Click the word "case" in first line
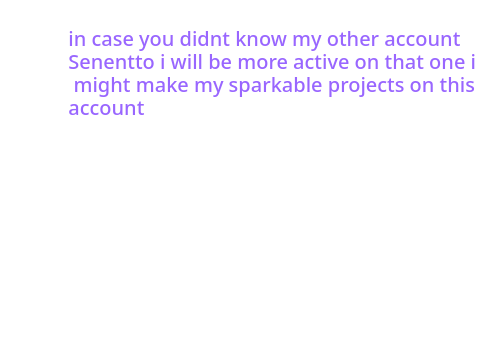Screen dimensions: 480x360 tap(112, 40)
